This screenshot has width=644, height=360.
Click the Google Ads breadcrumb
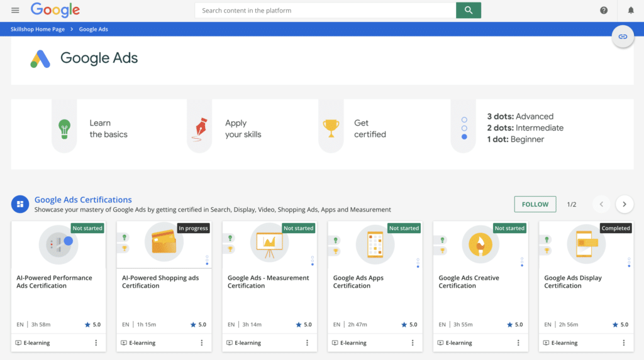point(93,29)
